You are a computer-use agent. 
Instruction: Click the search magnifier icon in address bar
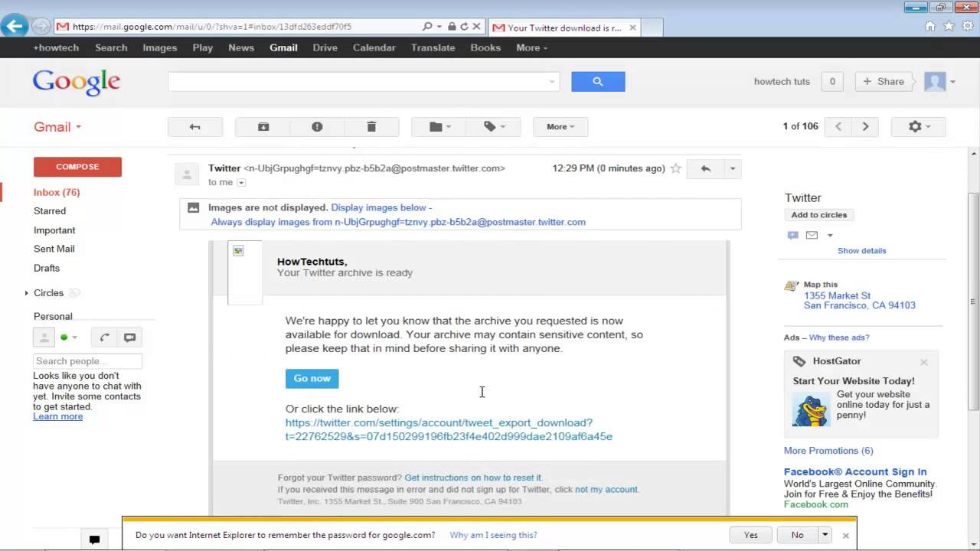click(428, 26)
